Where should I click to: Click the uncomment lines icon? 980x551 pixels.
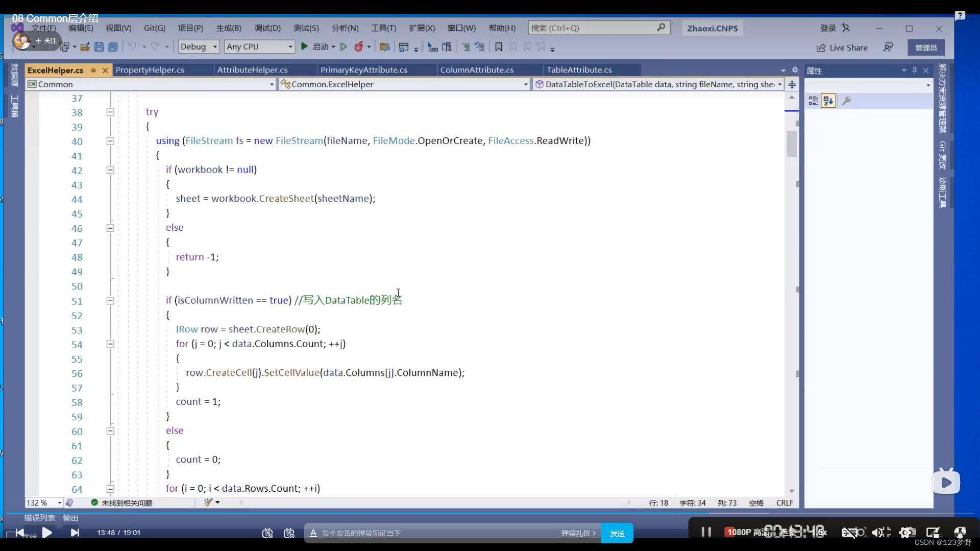click(479, 47)
